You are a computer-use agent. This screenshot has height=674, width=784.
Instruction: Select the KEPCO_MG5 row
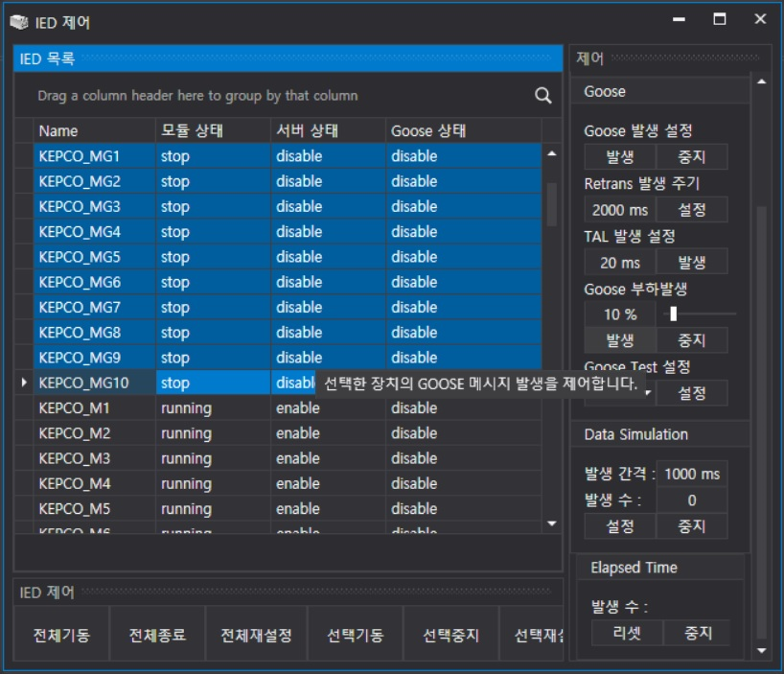click(x=288, y=257)
